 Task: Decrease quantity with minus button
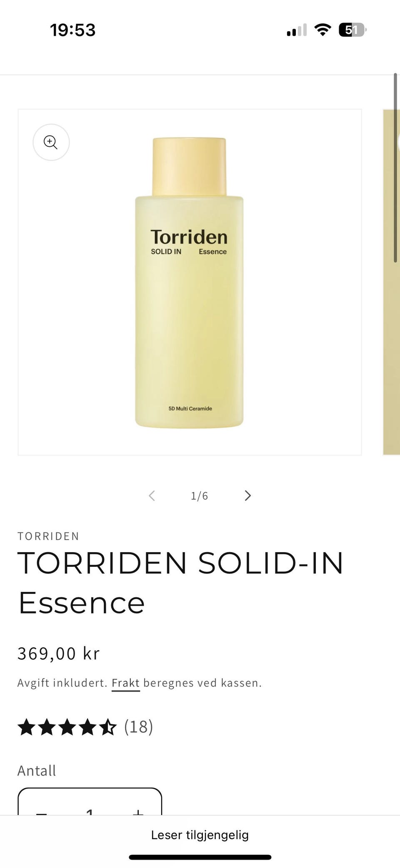(x=41, y=811)
